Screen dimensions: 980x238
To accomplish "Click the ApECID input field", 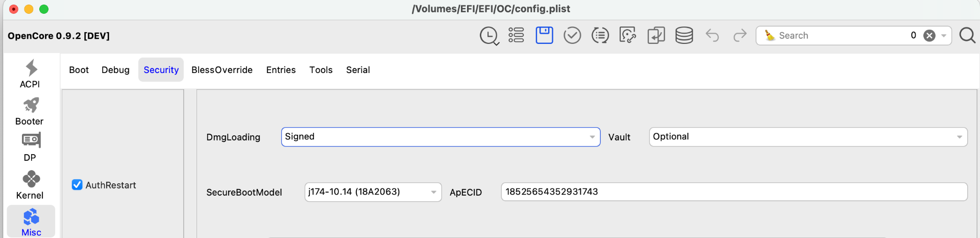I will point(733,192).
